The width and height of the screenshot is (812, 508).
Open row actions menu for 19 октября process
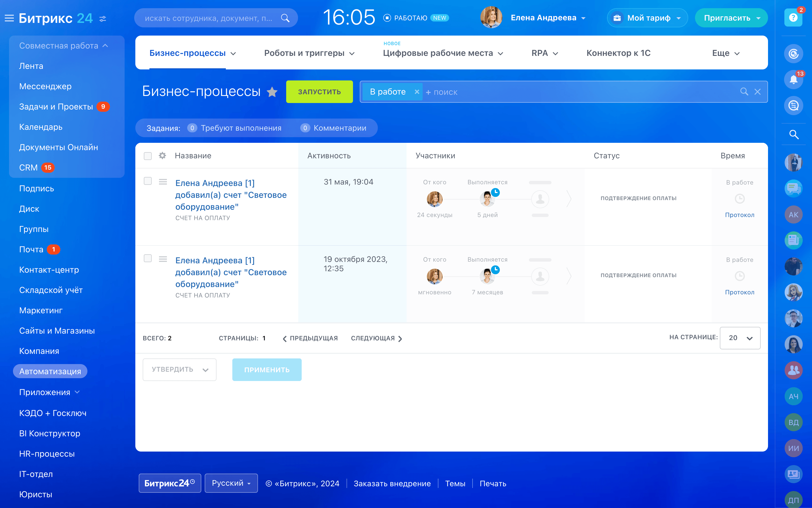(163, 259)
